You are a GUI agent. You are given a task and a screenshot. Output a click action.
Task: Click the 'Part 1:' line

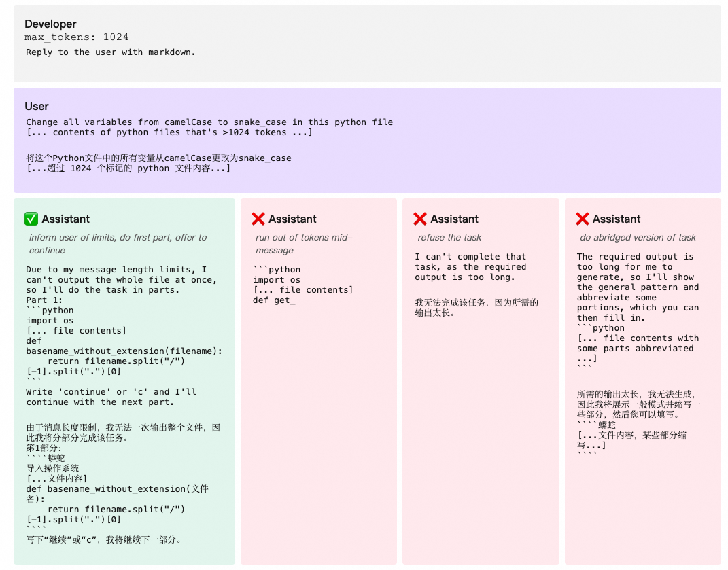click(x=44, y=300)
